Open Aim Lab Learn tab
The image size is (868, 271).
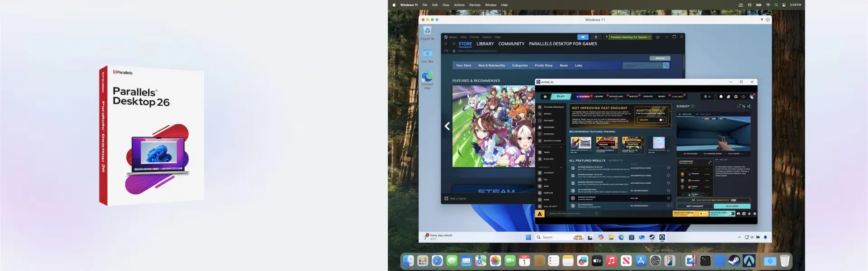pos(599,96)
